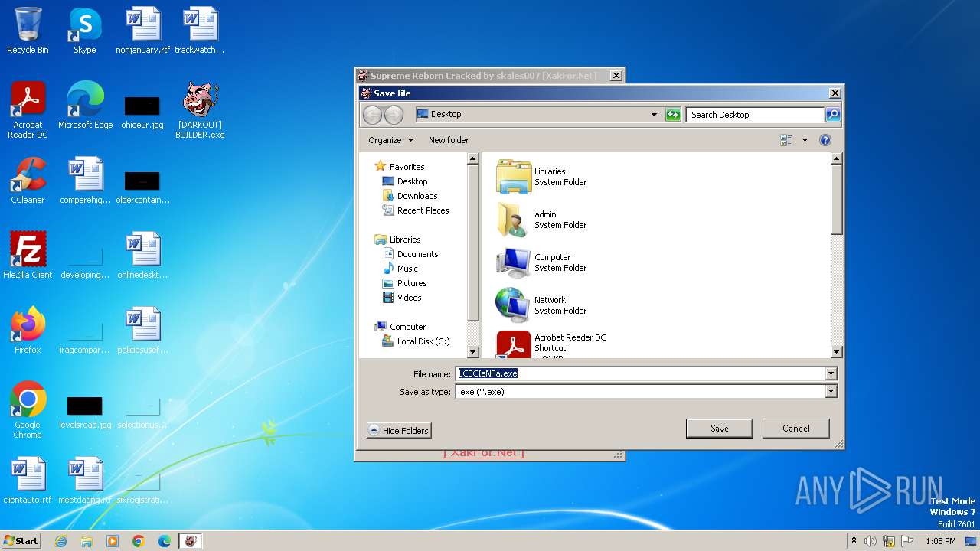Open Recycle Bin desktop icon

tap(28, 31)
